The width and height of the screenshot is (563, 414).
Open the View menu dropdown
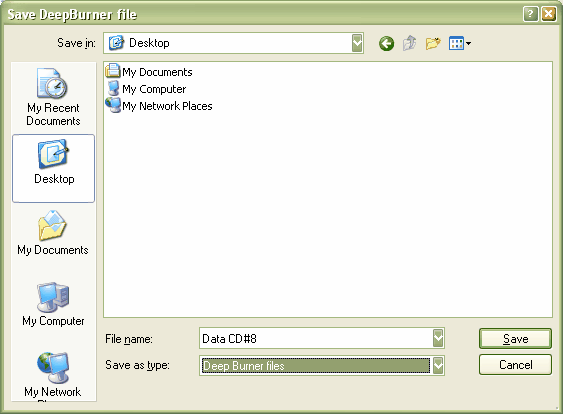point(460,44)
